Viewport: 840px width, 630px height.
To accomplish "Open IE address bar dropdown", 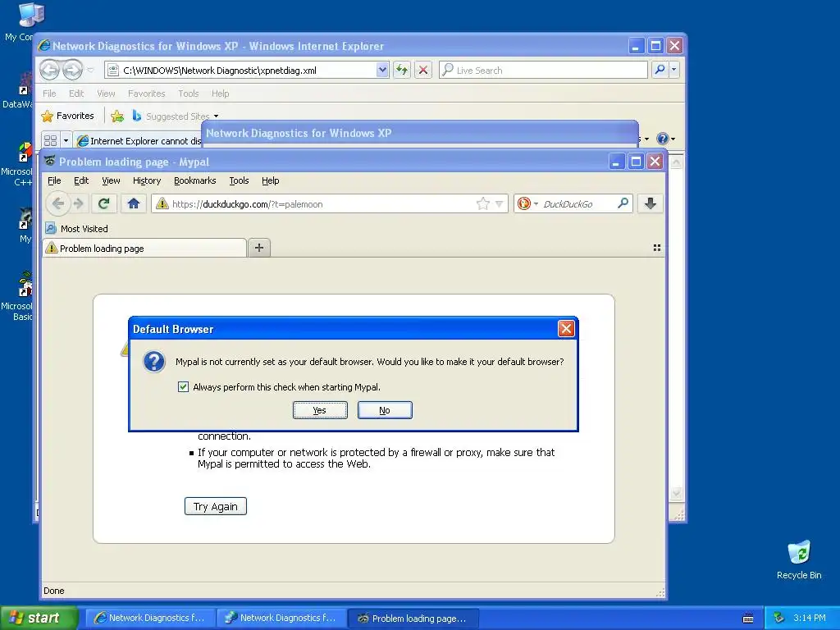I will pos(382,70).
